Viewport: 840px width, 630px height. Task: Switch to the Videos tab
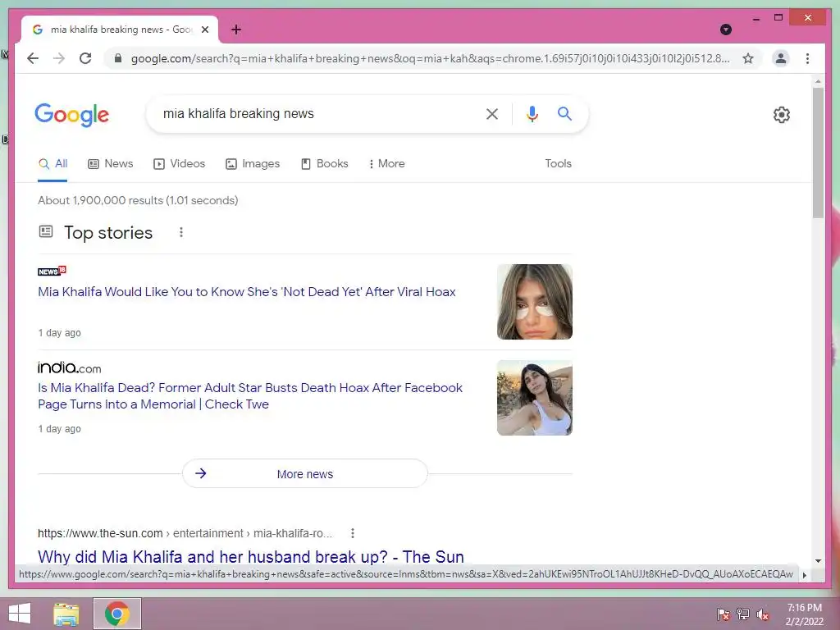pyautogui.click(x=179, y=163)
